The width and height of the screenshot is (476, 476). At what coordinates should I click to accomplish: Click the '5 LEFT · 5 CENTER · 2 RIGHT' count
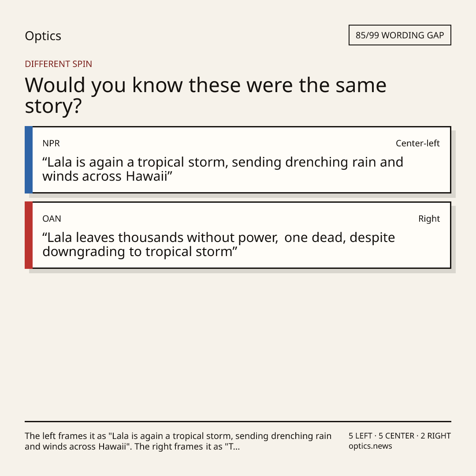(x=399, y=435)
